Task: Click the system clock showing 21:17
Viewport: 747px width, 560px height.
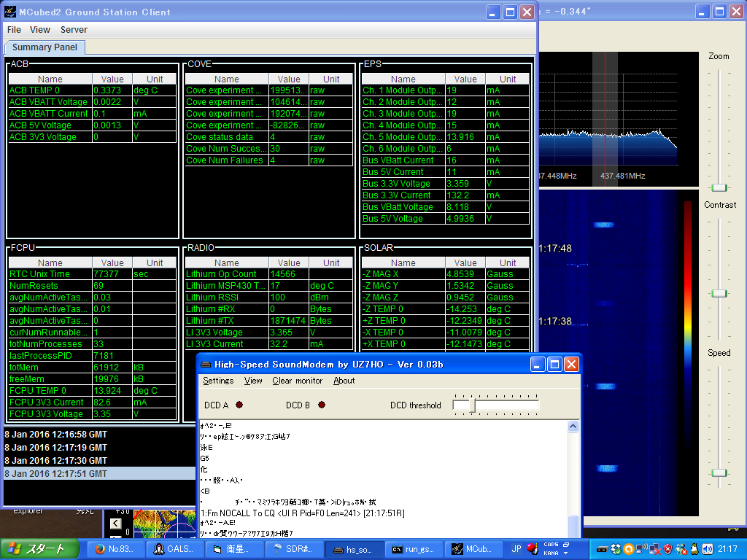Action: pos(727,549)
